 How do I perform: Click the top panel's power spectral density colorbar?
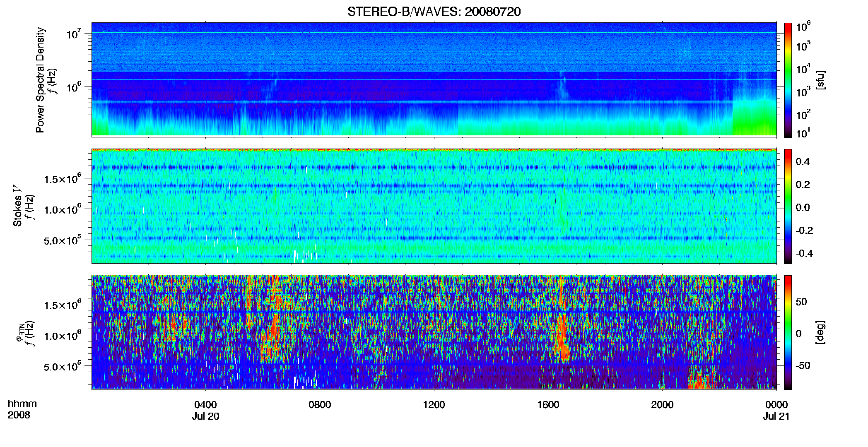788,80
